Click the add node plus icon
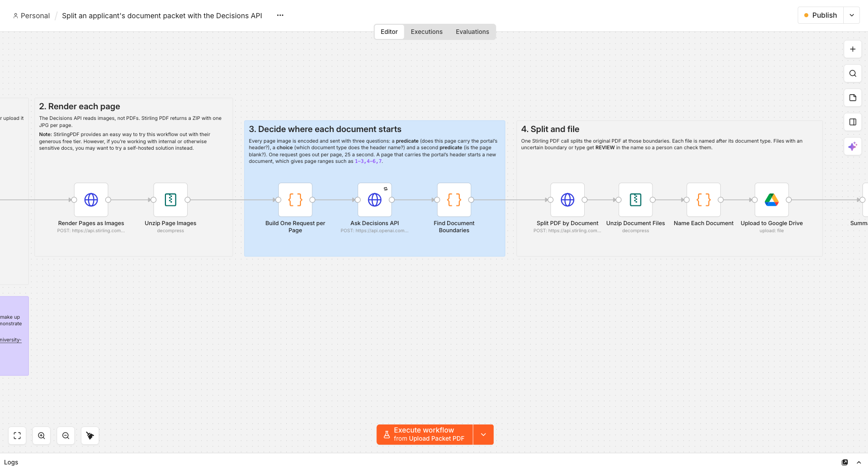The width and height of the screenshot is (868, 470). point(853,49)
